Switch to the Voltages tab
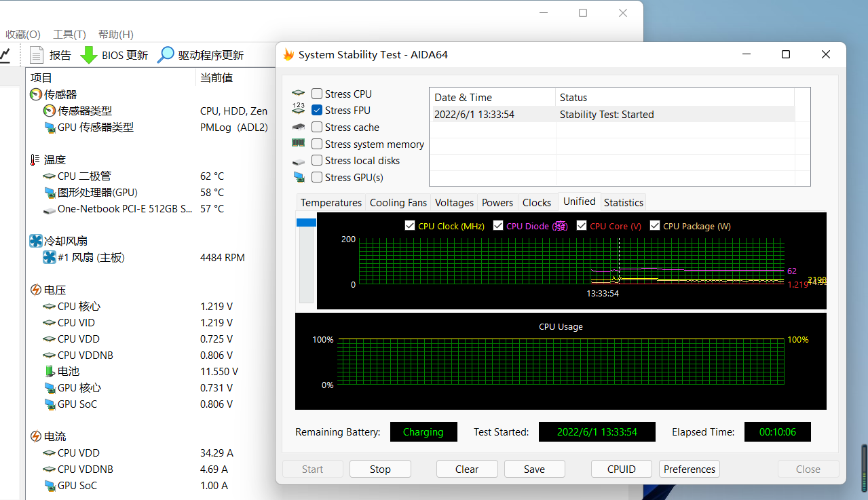The width and height of the screenshot is (868, 500). point(454,202)
